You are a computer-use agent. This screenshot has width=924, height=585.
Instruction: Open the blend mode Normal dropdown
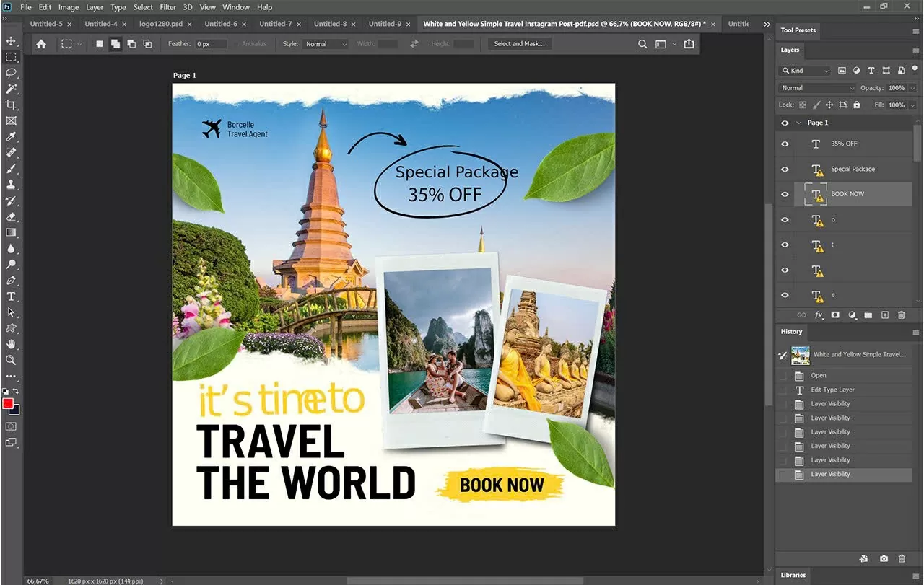coord(817,88)
